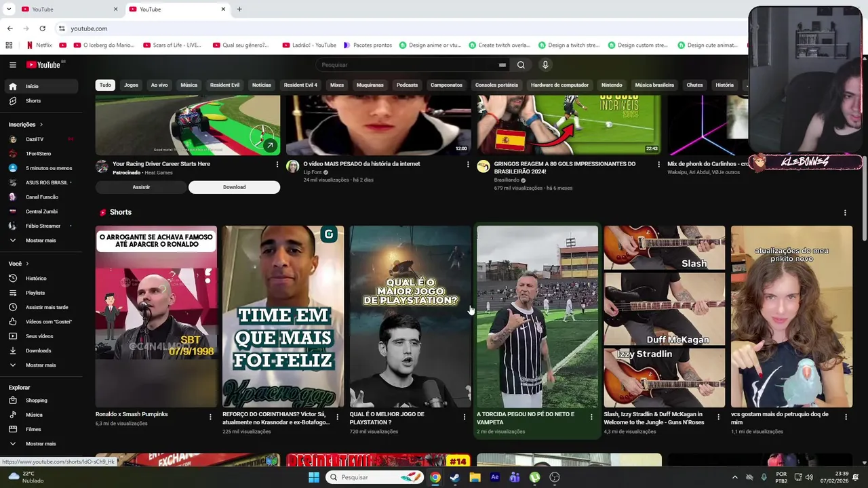Open taskbar clock showing 23:39
This screenshot has height=488, width=868.
pyautogui.click(x=835, y=477)
